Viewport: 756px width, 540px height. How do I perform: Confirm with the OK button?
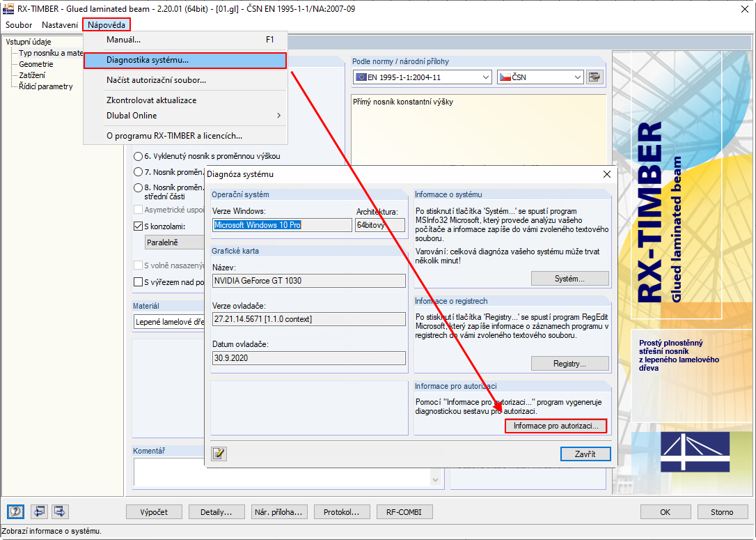pos(666,512)
